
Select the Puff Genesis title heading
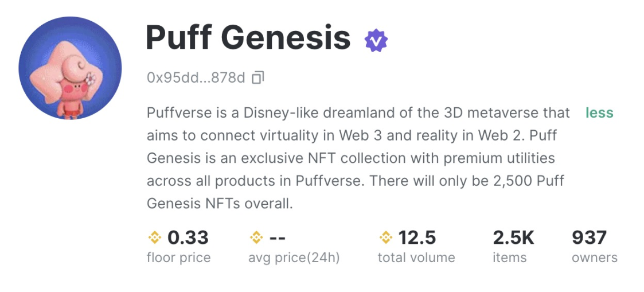click(248, 38)
